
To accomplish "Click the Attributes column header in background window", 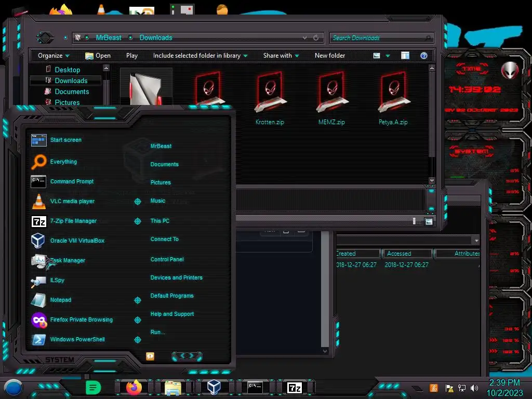I will [x=458, y=254].
